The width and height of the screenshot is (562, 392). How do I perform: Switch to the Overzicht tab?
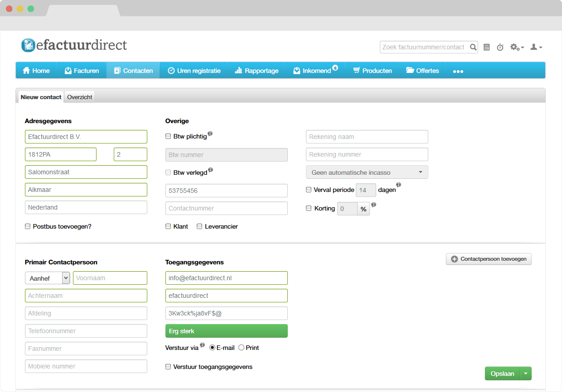[80, 97]
